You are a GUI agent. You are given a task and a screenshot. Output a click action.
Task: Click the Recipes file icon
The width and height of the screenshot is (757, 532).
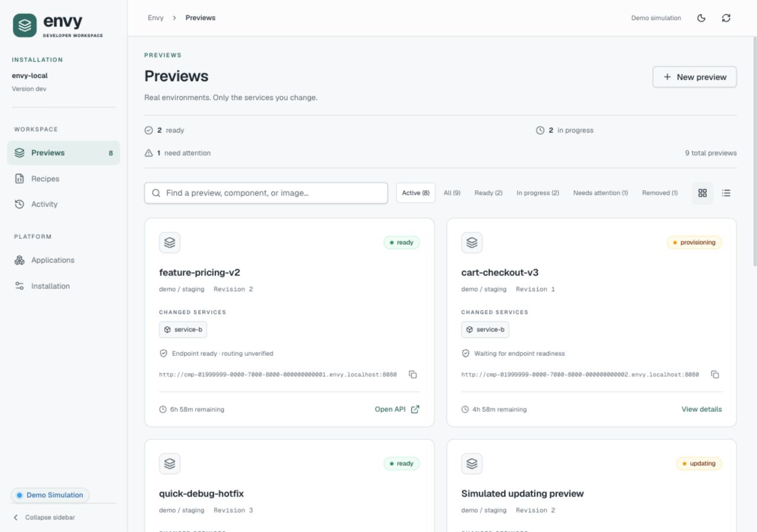(x=20, y=179)
